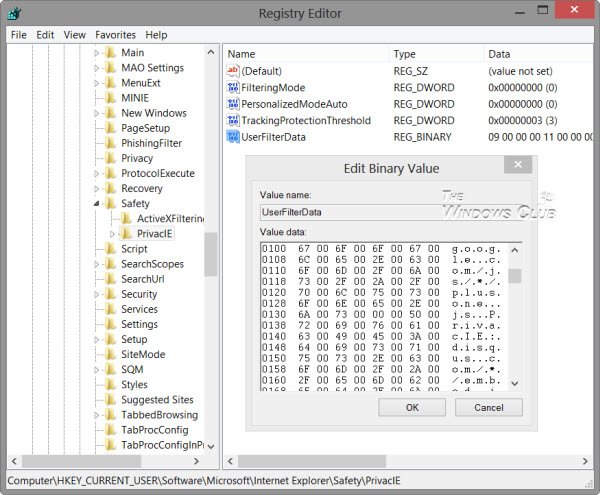Confirm with OK in Edit Binary Value
Image resolution: width=600 pixels, height=495 pixels.
412,407
